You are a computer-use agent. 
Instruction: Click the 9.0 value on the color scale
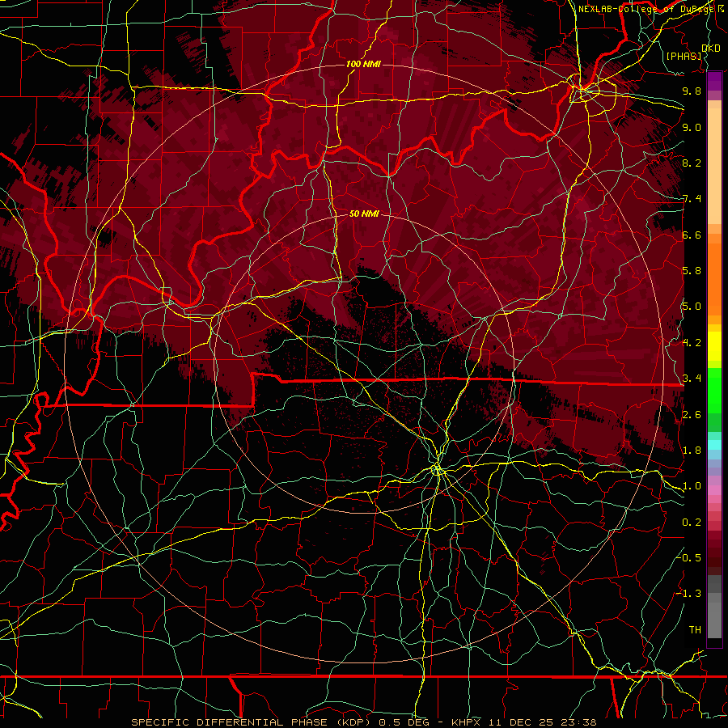point(692,127)
